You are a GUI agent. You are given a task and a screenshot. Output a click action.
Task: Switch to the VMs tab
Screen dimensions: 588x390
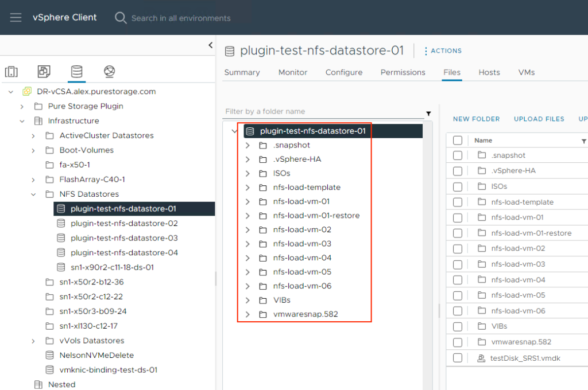click(x=527, y=72)
